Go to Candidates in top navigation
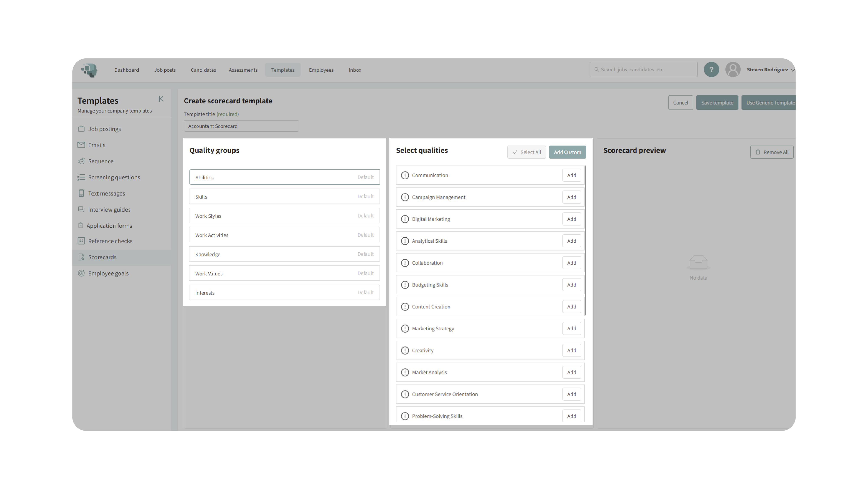868x489 pixels. pyautogui.click(x=203, y=70)
